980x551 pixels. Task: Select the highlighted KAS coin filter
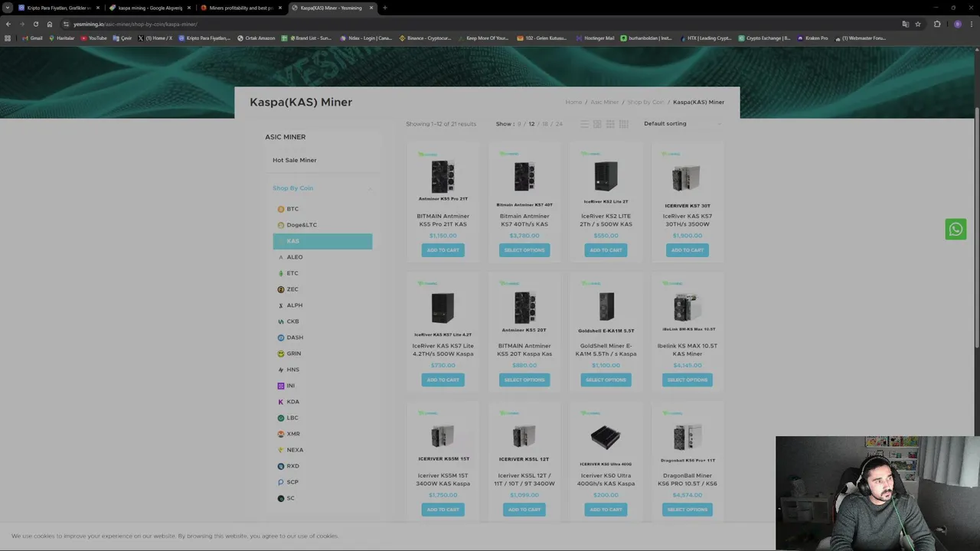pos(322,241)
